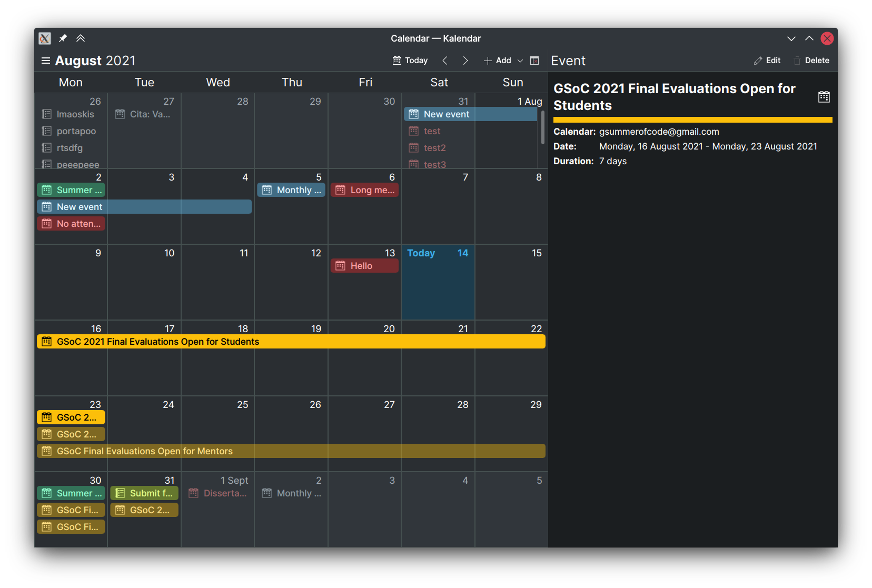Select New event bar on August 2
Viewport: 872px width, 588px height.
(144, 207)
